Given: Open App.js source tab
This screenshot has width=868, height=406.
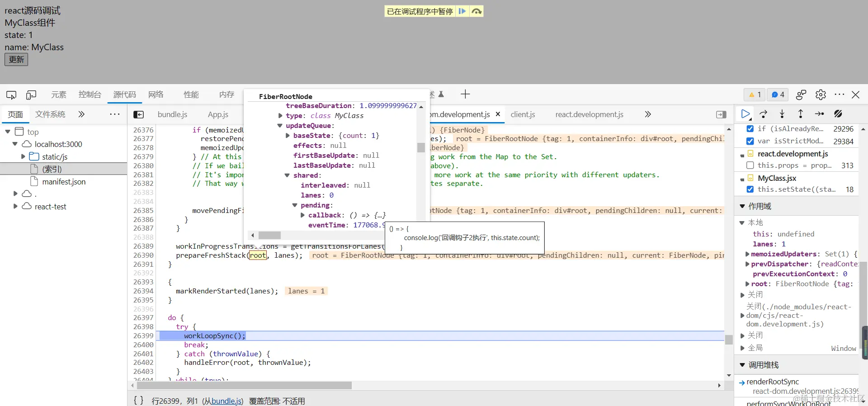Looking at the screenshot, I should point(218,114).
